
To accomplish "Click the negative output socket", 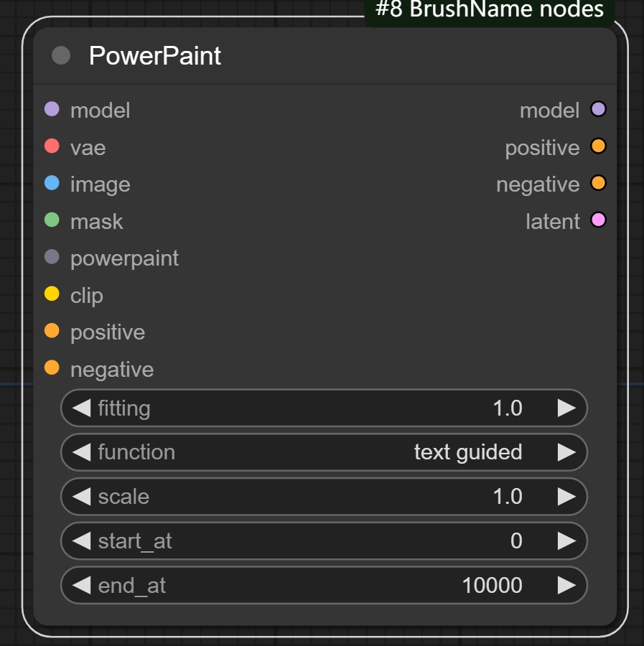I will coord(598,184).
